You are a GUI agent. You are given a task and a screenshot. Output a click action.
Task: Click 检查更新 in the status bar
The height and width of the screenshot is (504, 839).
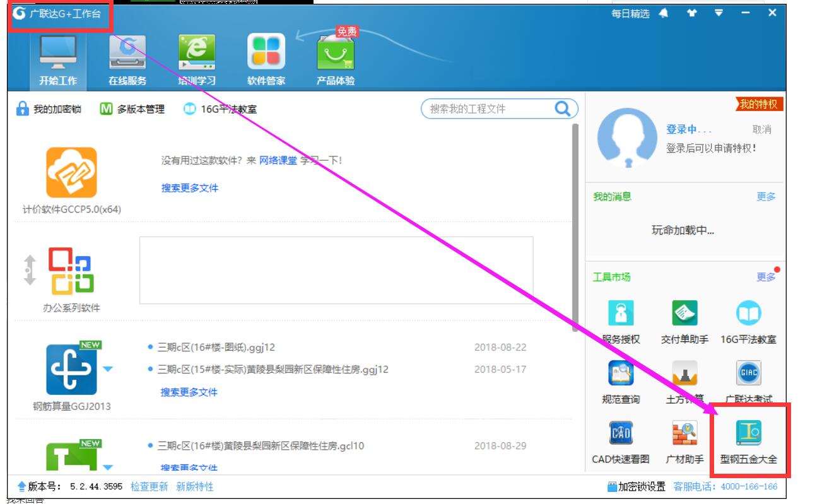(x=150, y=486)
